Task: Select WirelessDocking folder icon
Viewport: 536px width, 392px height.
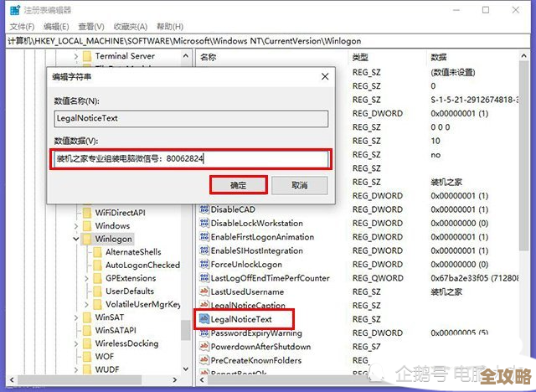Action: (x=87, y=343)
